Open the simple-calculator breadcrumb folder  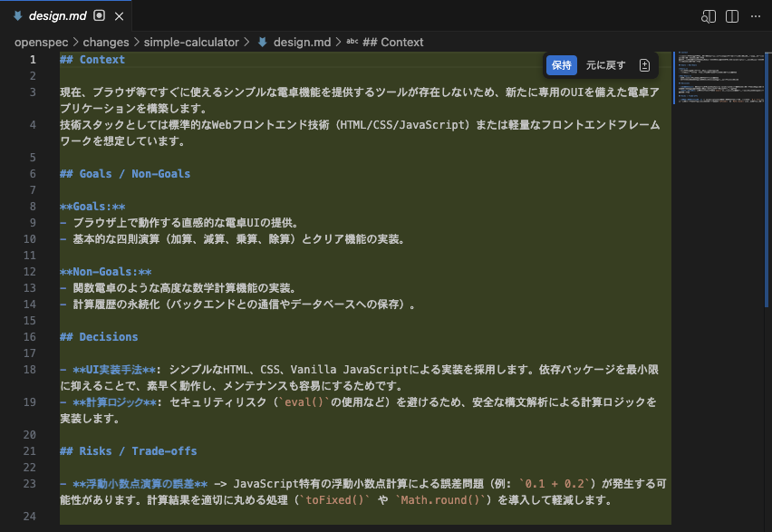pos(191,43)
